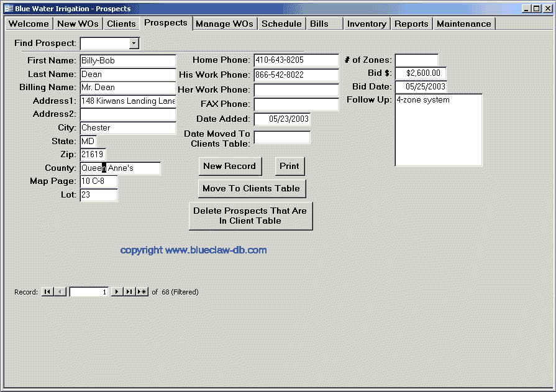The width and height of the screenshot is (556, 392).
Task: Click the County field Queen Anne's
Action: click(x=120, y=168)
